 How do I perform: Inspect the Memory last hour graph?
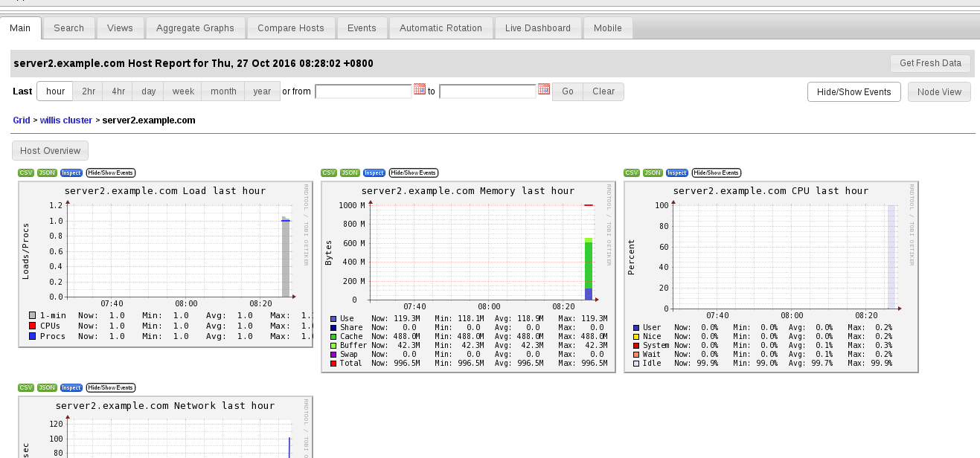tap(374, 172)
